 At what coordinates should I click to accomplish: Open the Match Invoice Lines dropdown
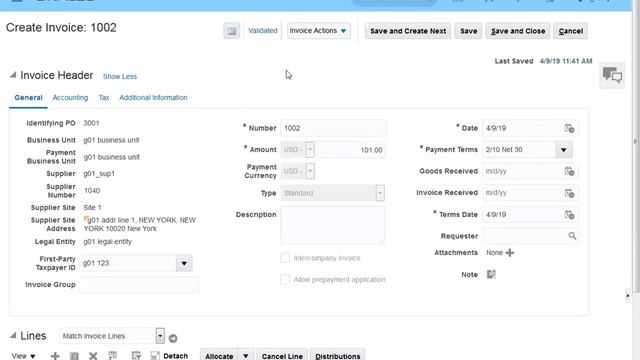pos(160,336)
